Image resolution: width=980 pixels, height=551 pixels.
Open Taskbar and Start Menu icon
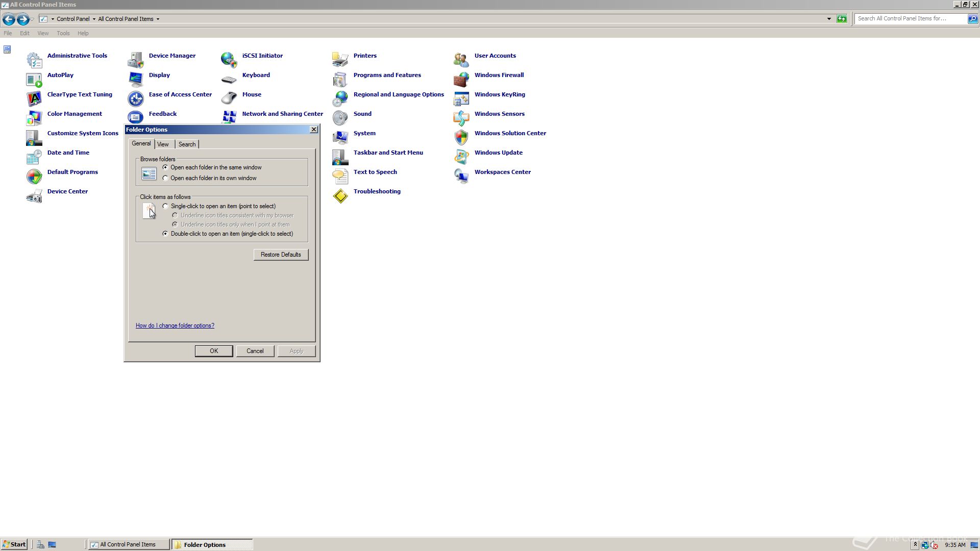(340, 157)
